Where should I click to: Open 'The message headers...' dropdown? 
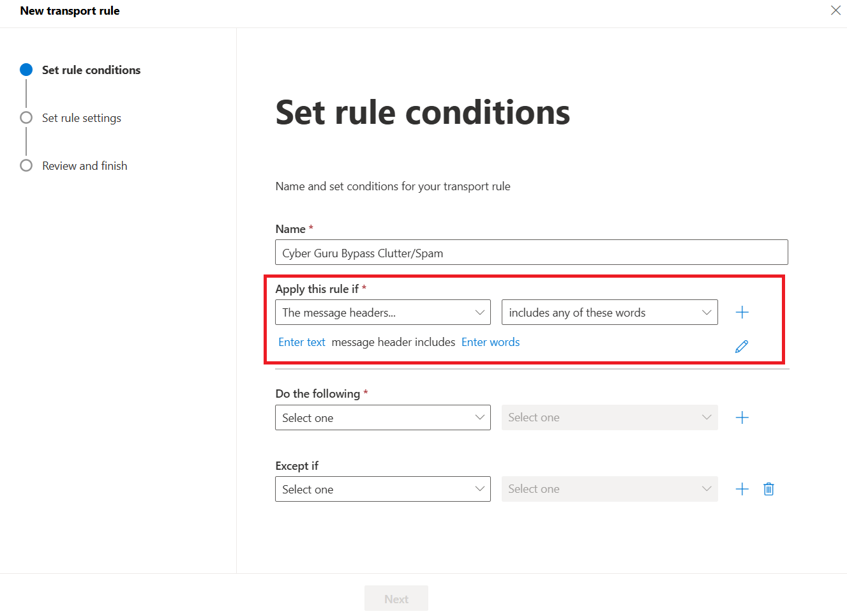tap(383, 312)
